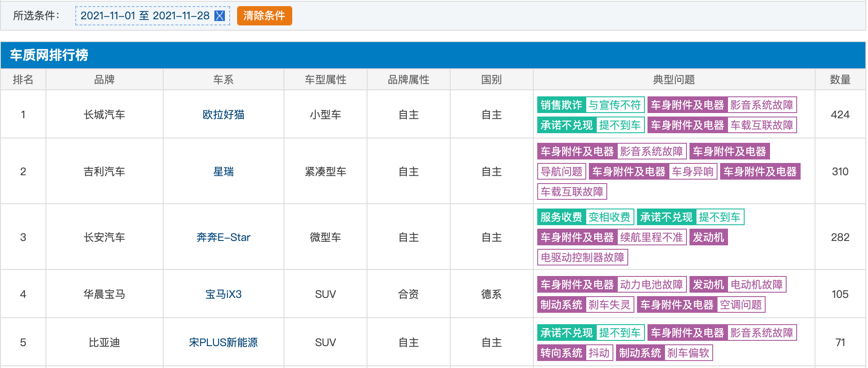The image size is (868, 368).
Task: Click the count 310 for 星瑞
Action: coord(840,172)
